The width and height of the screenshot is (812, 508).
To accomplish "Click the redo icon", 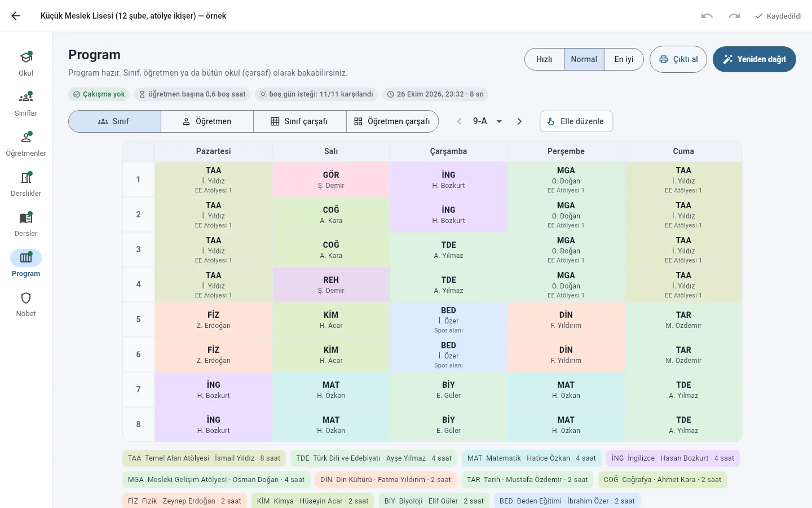I will click(734, 16).
